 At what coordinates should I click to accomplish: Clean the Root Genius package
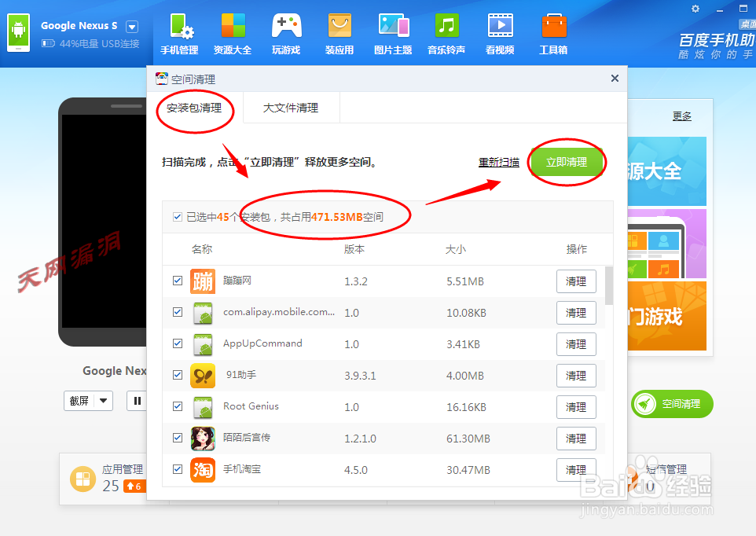(x=576, y=407)
